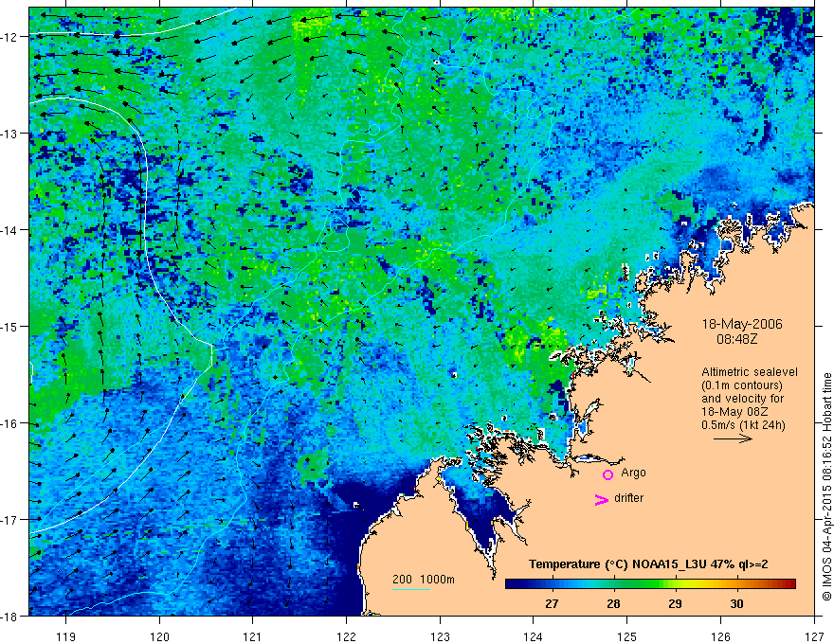Click the '127' longitude axis label
Viewport: 834px width, 644px height.
pos(814,636)
